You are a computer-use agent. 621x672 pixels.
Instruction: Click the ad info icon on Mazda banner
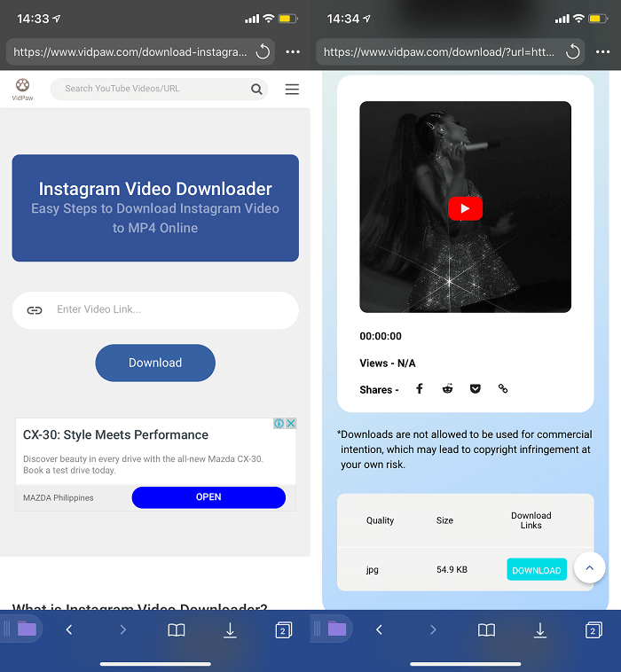pos(279,424)
